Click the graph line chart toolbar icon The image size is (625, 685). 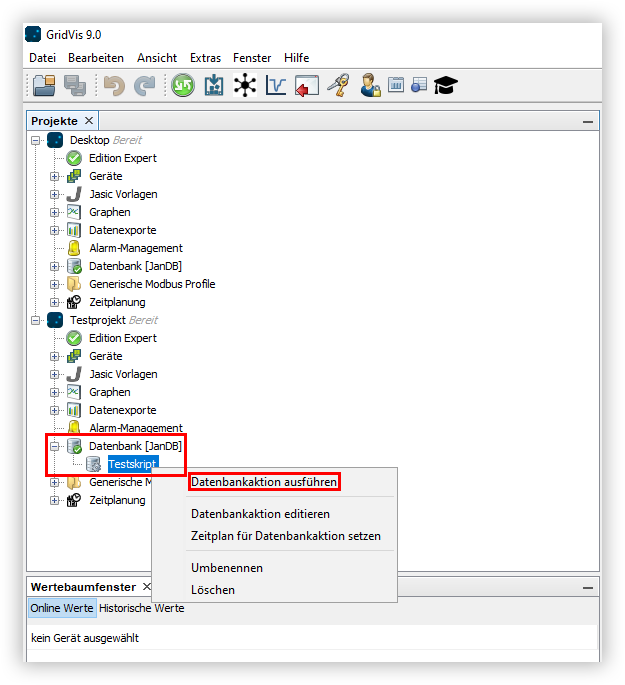point(276,86)
